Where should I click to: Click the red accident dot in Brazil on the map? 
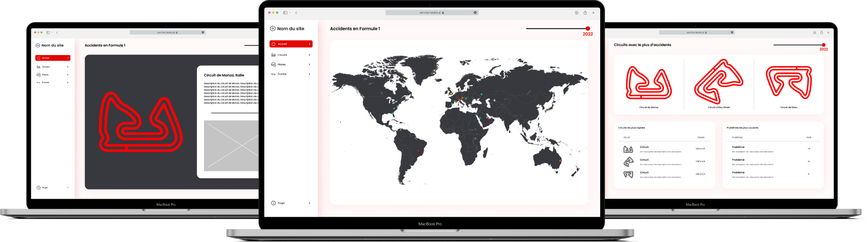[x=418, y=151]
